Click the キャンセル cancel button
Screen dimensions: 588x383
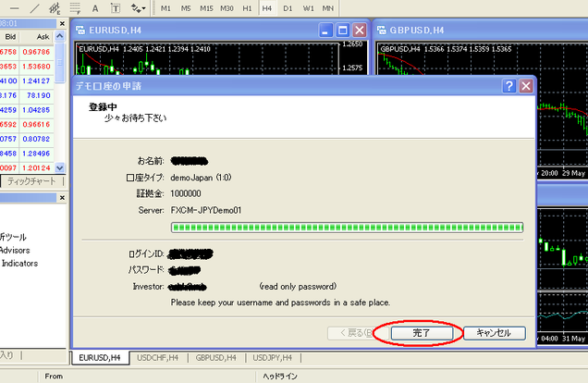click(495, 333)
